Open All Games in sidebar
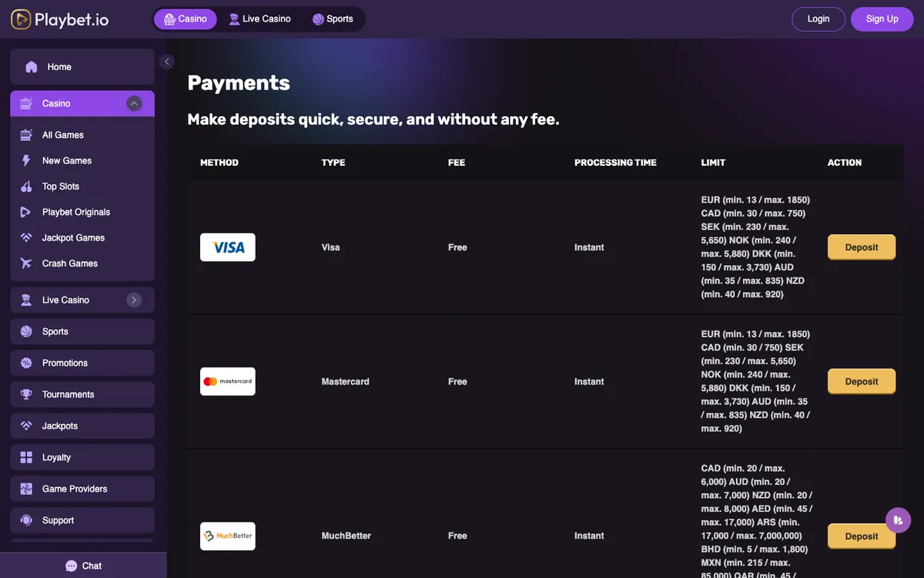The width and height of the screenshot is (924, 578). [x=82, y=135]
